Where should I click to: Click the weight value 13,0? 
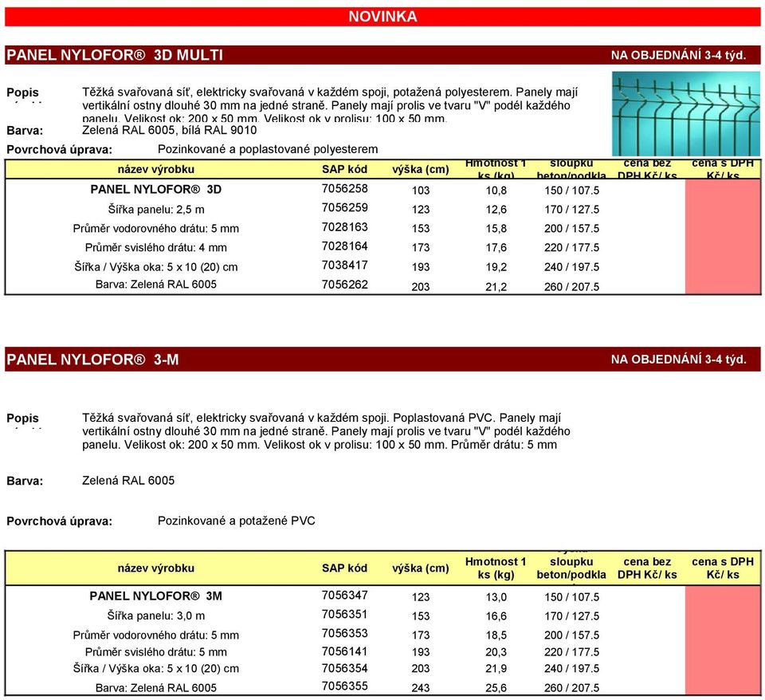[x=496, y=597]
